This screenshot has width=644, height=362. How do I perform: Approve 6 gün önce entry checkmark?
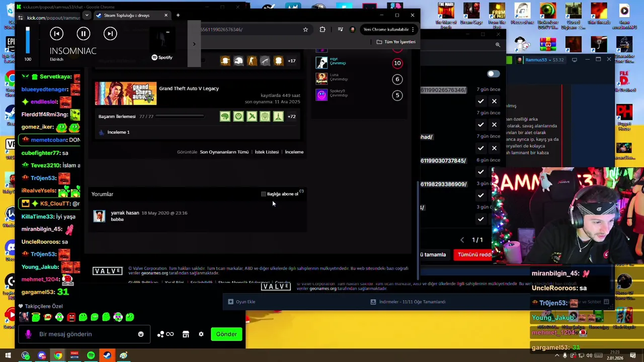coord(480,172)
